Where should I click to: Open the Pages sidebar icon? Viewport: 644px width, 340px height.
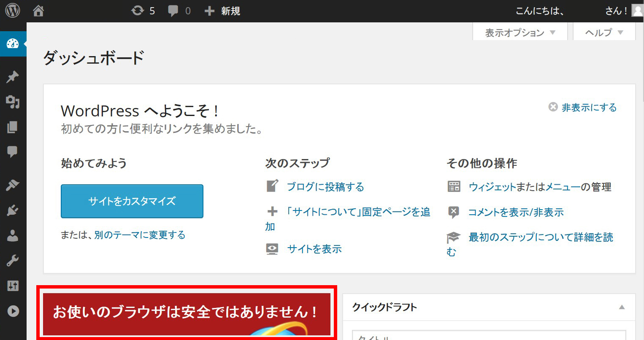click(x=13, y=127)
